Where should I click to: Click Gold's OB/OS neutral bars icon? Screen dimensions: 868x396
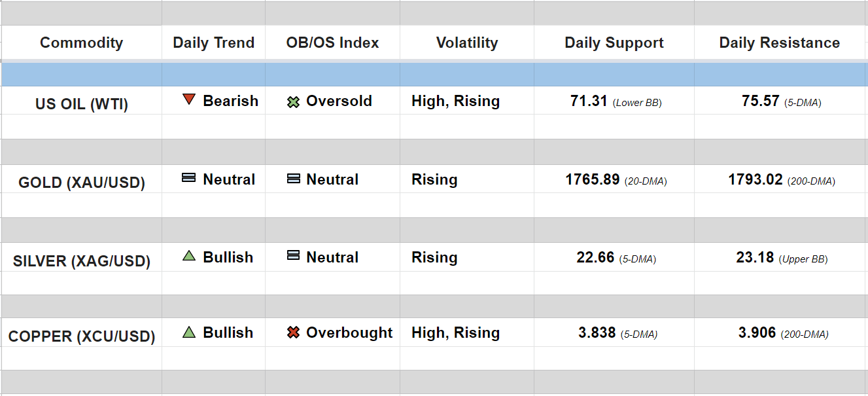(x=294, y=179)
